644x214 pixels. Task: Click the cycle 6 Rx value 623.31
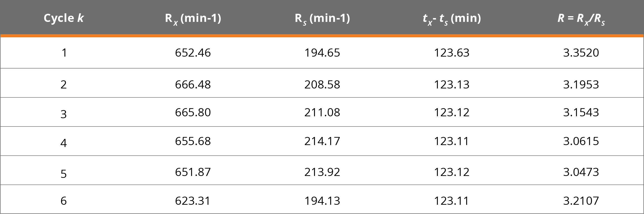(x=193, y=201)
